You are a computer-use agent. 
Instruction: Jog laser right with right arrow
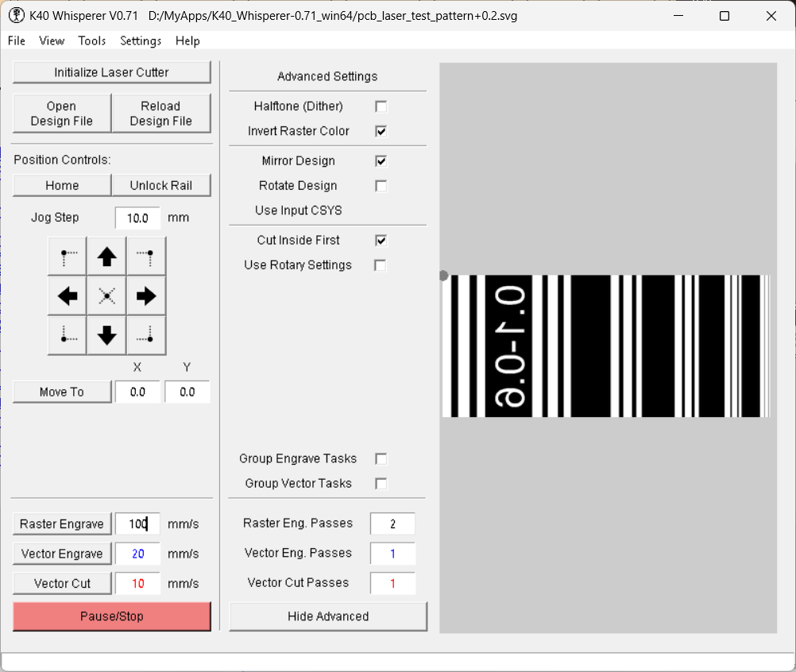click(x=146, y=296)
